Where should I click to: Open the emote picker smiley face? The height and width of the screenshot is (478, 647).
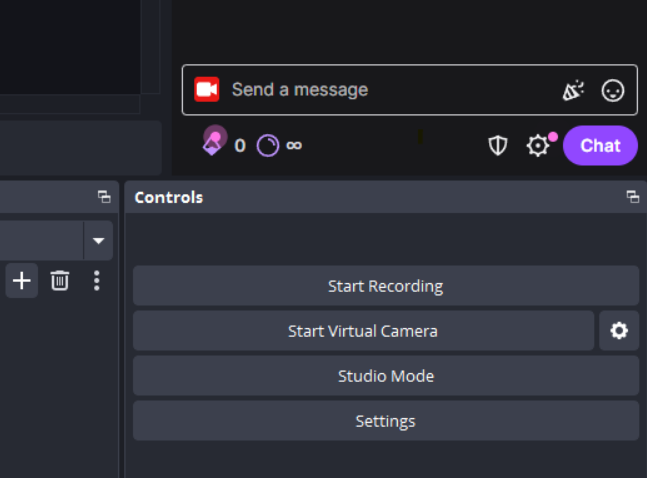[613, 90]
